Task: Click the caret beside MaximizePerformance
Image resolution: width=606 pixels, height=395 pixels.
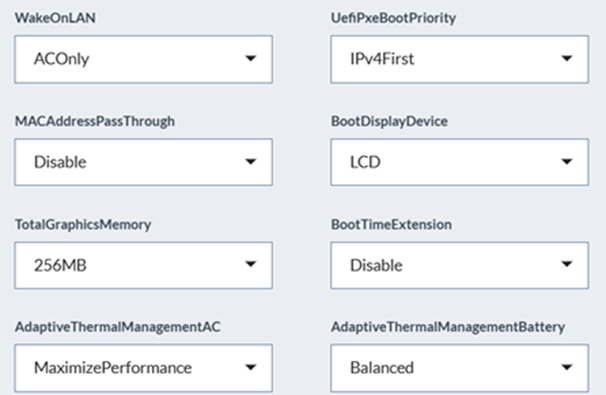Action: [x=251, y=367]
